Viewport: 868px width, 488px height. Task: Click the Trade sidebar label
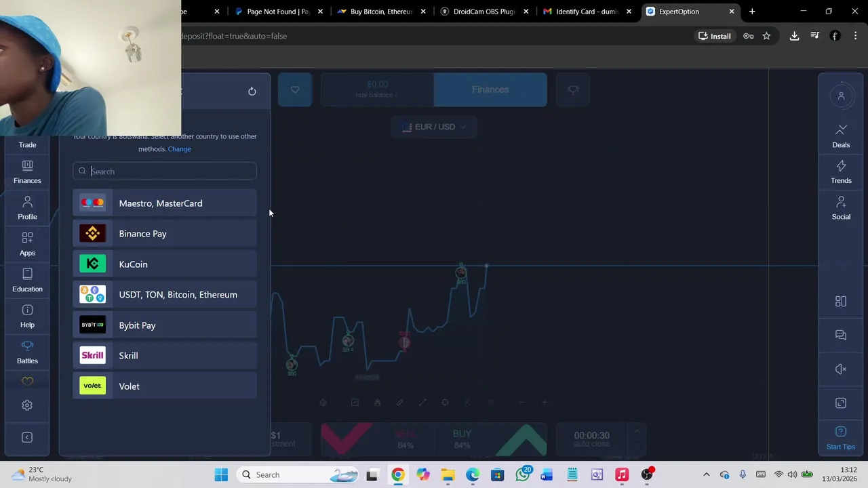(x=27, y=144)
